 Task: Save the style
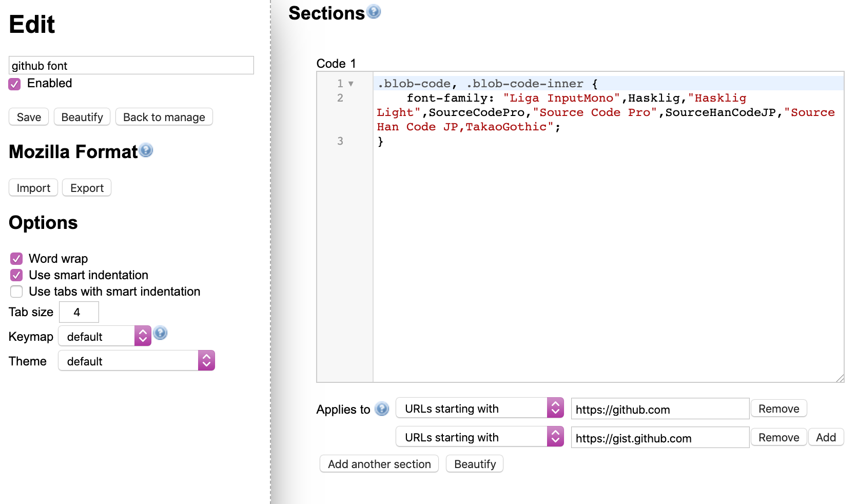29,117
